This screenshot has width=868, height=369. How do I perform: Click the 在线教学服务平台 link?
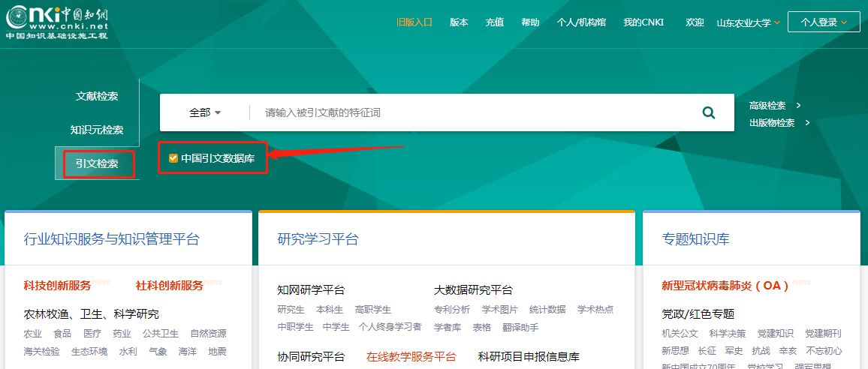[411, 356]
